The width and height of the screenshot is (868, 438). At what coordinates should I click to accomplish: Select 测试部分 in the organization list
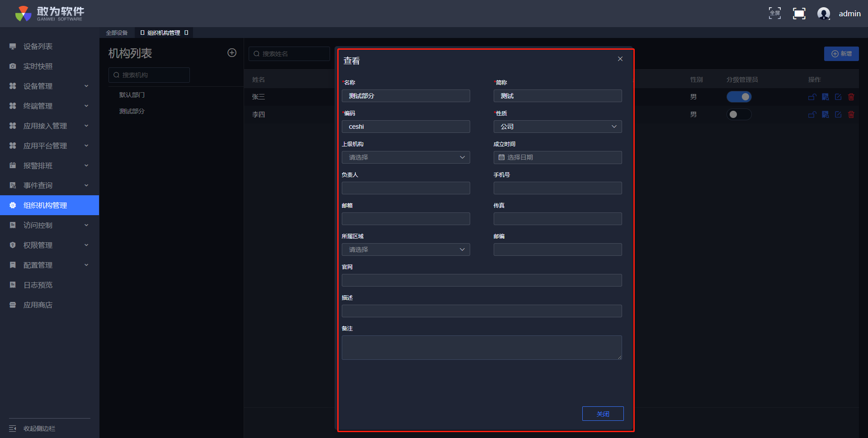click(x=132, y=111)
